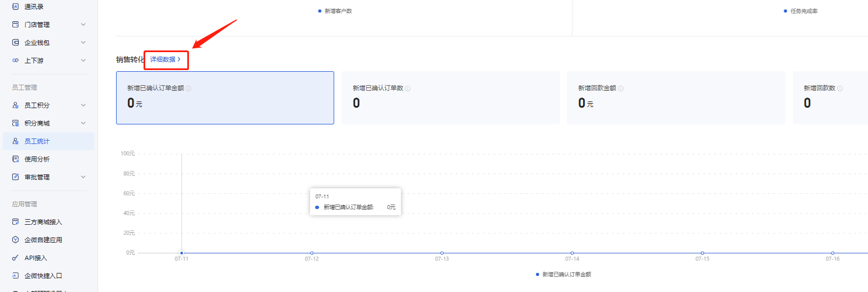Toggle the 新增客户数 chart legend
This screenshot has width=868, height=292.
coord(335,11)
